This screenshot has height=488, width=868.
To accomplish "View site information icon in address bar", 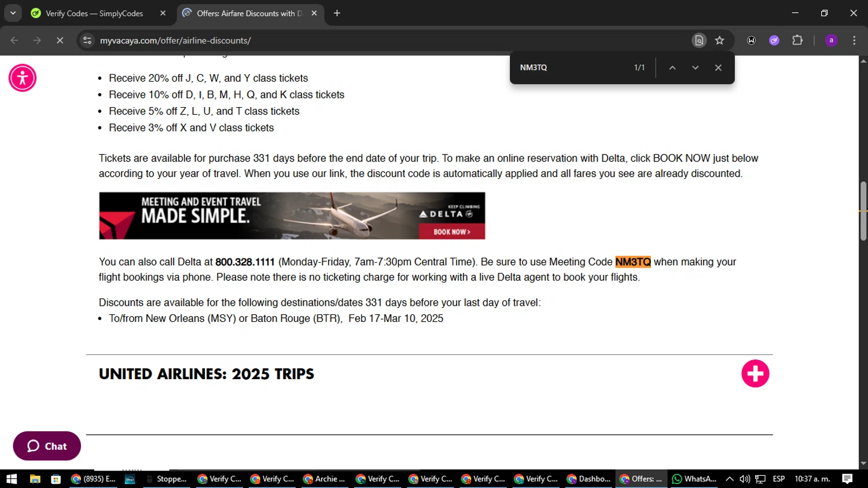I will point(87,41).
